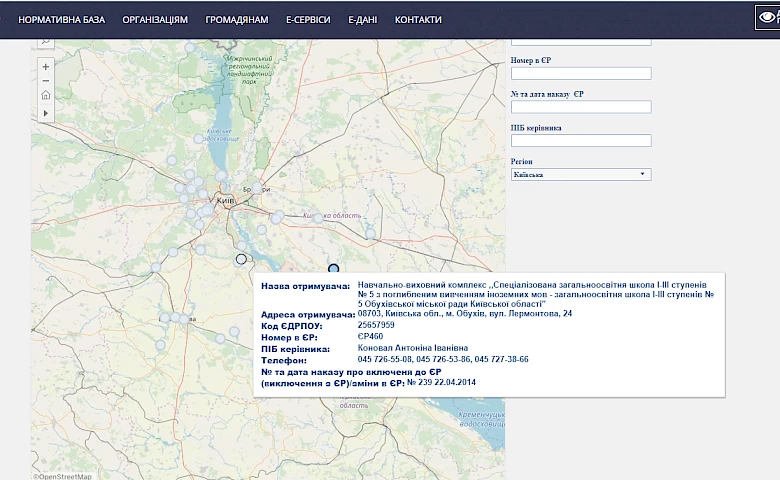Zoom in the map with plus button

(46, 67)
